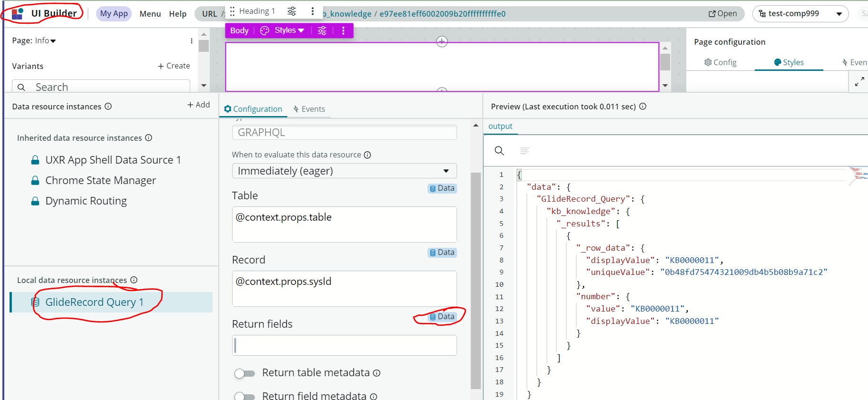Viewport: 868px width, 400px height.
Task: Open the Config tab in Page configuration
Action: click(x=720, y=62)
